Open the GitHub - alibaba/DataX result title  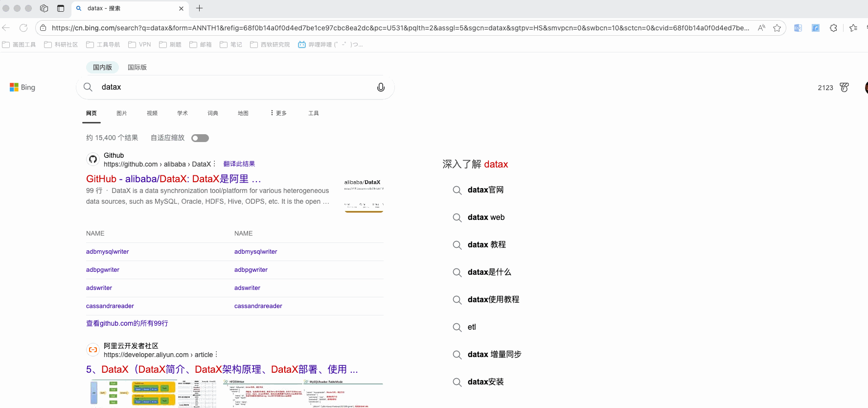[x=174, y=179]
